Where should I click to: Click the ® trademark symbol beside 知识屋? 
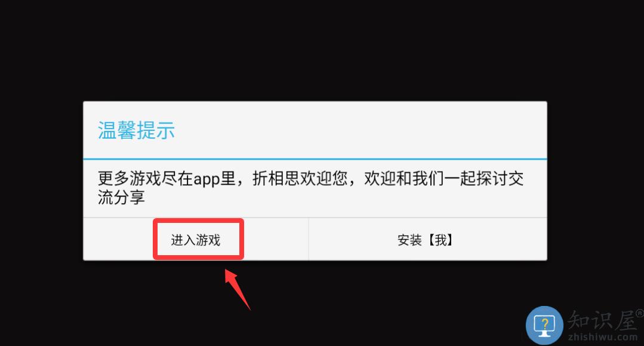click(x=639, y=314)
